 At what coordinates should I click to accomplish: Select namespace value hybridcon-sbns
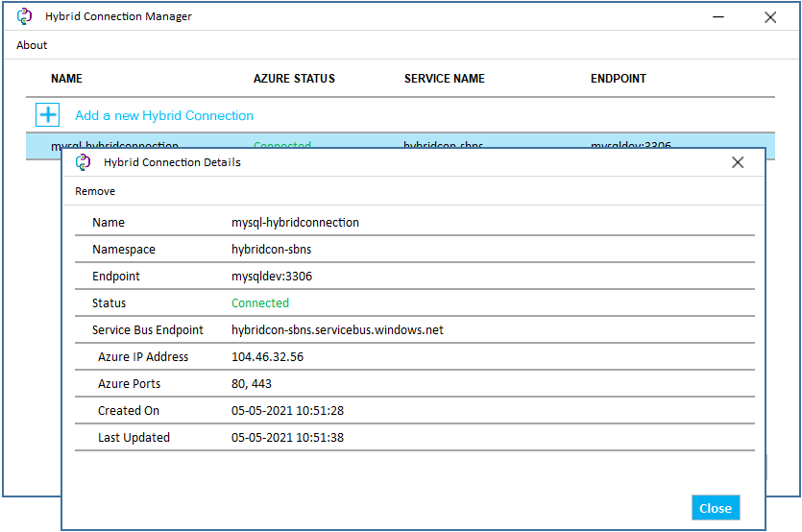pos(271,249)
